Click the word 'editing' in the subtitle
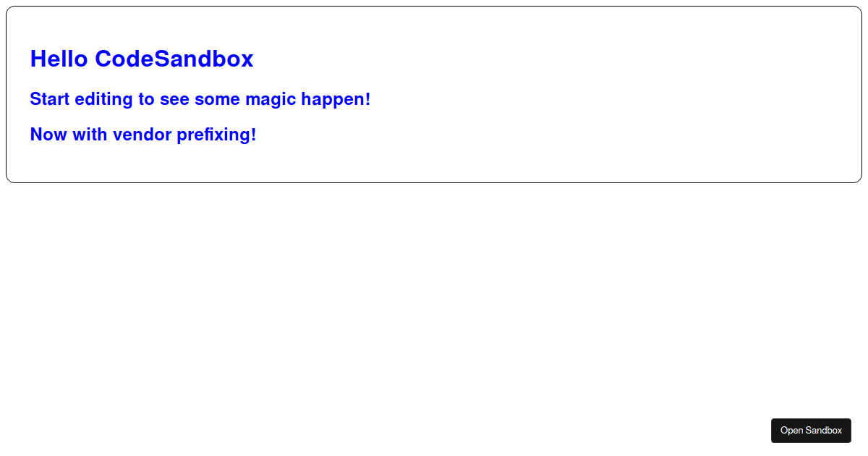868x456 pixels. pos(106,100)
